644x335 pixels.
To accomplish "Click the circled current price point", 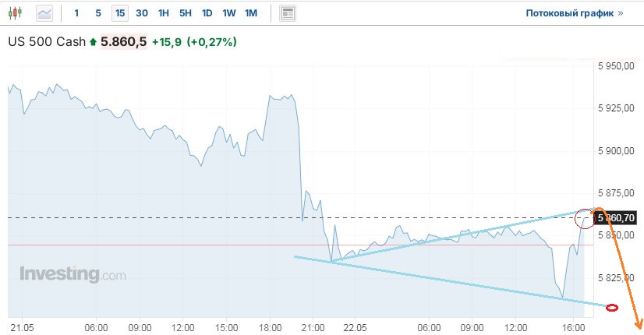I will tap(585, 219).
